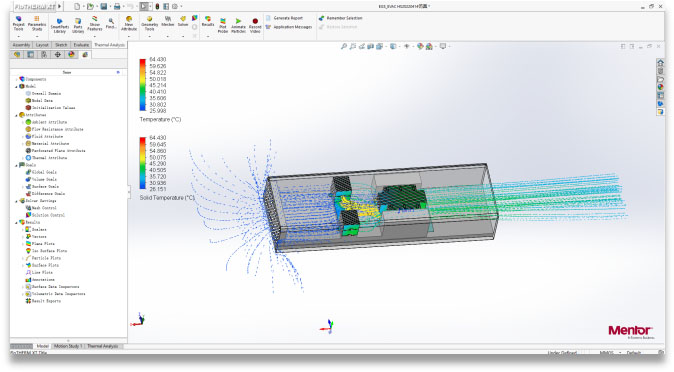Open Geometry Tools in the ribbon

(x=150, y=23)
